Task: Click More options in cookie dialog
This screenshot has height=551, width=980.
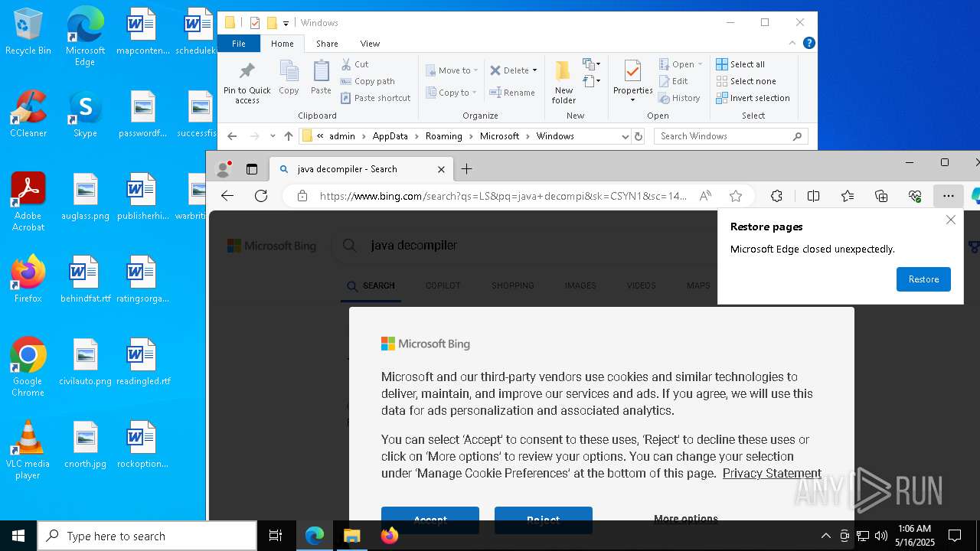Action: click(x=686, y=519)
